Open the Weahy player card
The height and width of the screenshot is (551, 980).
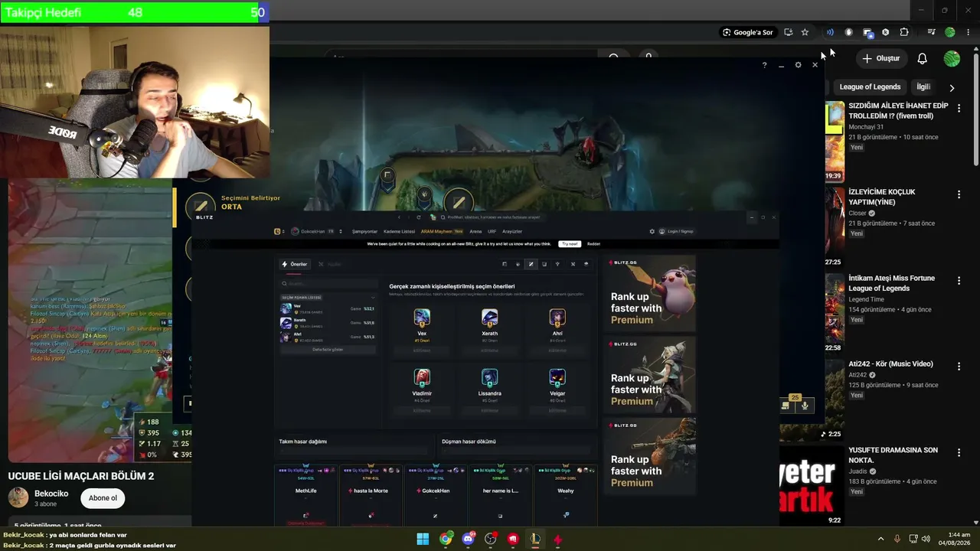coord(566,494)
